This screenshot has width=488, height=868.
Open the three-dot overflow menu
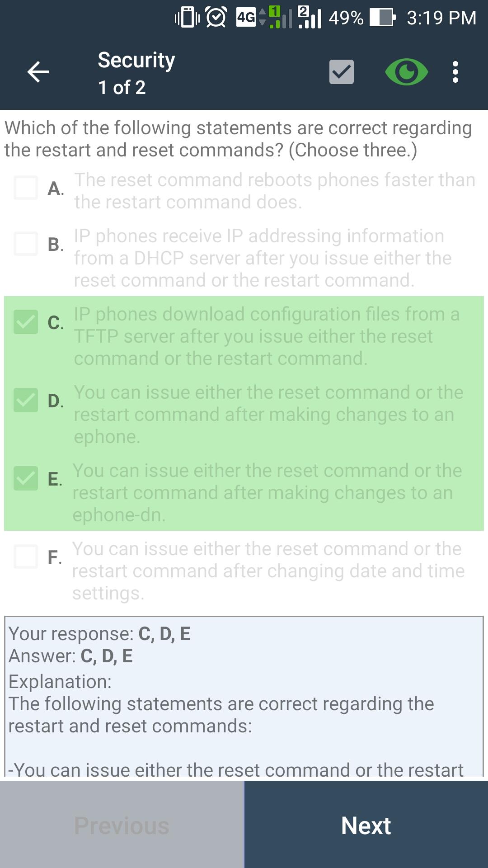point(455,72)
